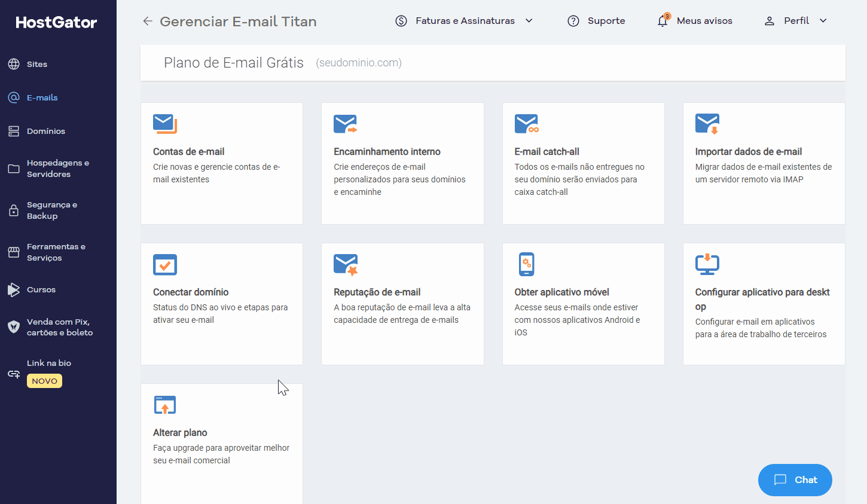The image size is (867, 504).
Task: Open the Chat button
Action: click(795, 480)
